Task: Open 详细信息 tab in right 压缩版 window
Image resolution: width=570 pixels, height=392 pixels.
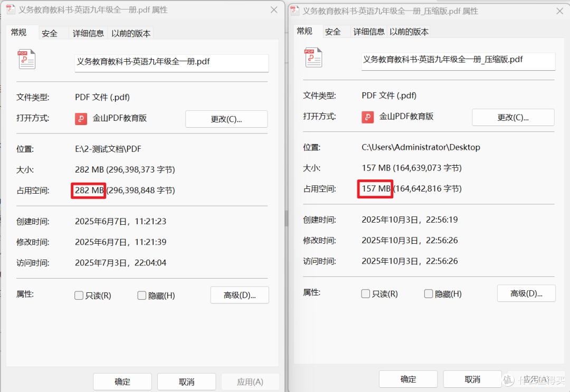Action: click(x=369, y=32)
